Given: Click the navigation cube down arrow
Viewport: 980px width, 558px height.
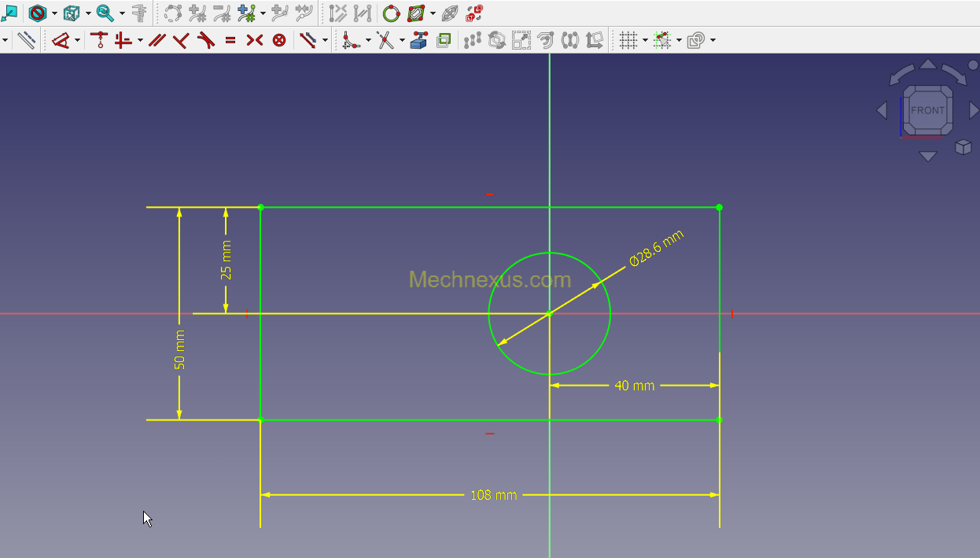Looking at the screenshot, I should (x=928, y=156).
